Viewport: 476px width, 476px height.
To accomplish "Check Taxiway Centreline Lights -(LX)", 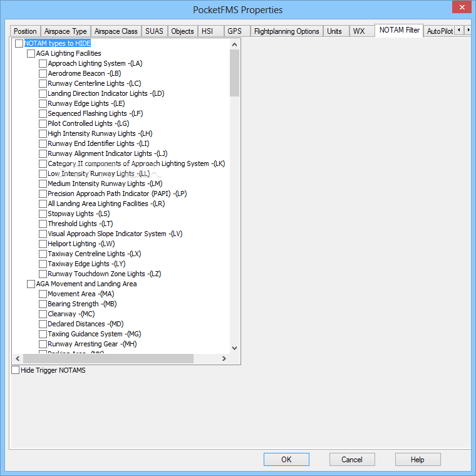I will pos(43,254).
